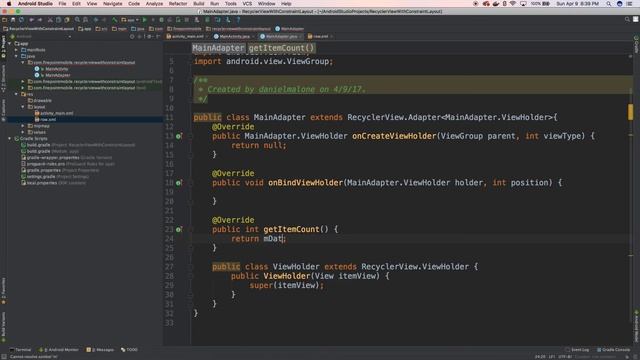Open the Event Log button

click(577, 350)
